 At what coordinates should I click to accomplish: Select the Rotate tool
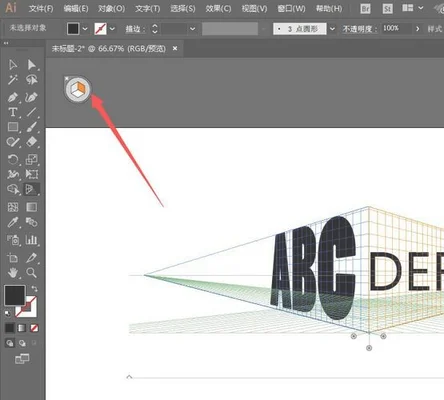click(x=13, y=159)
